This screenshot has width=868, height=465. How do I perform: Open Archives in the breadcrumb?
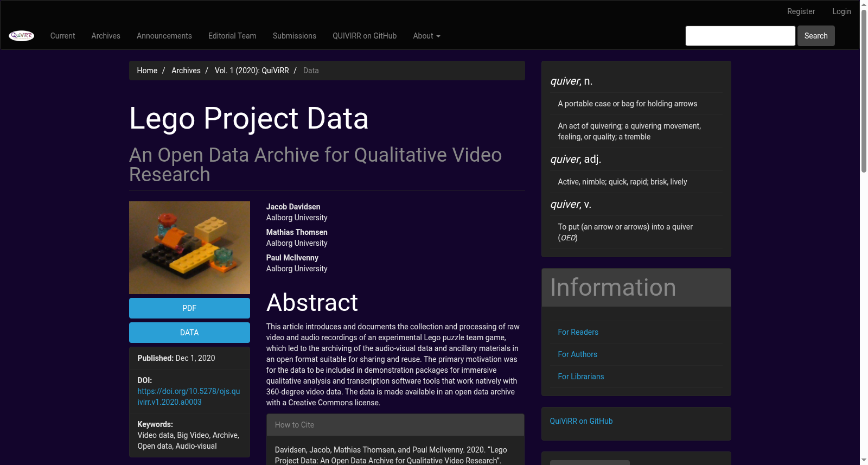pyautogui.click(x=186, y=71)
